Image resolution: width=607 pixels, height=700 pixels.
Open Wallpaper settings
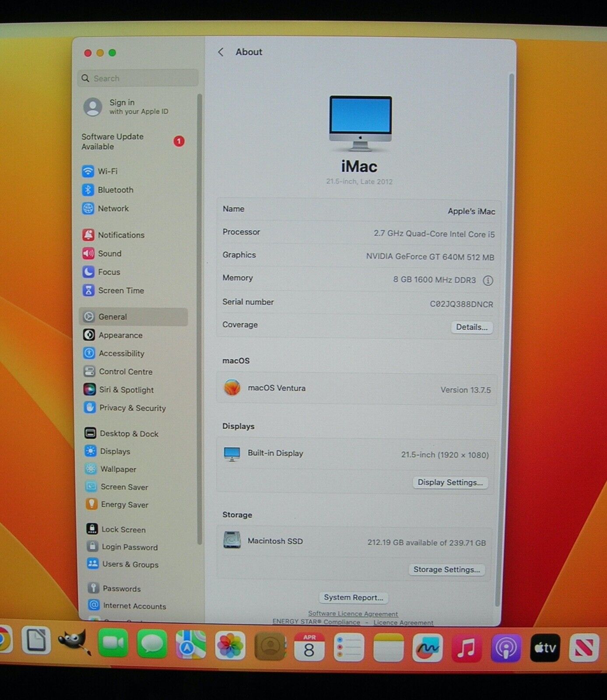coord(111,469)
